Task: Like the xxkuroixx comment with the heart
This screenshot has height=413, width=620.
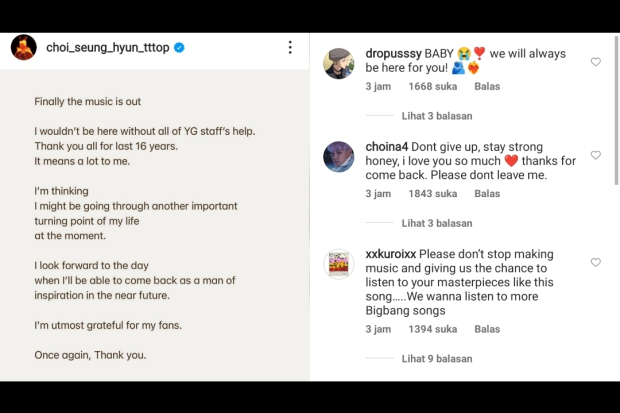Action: [596, 263]
